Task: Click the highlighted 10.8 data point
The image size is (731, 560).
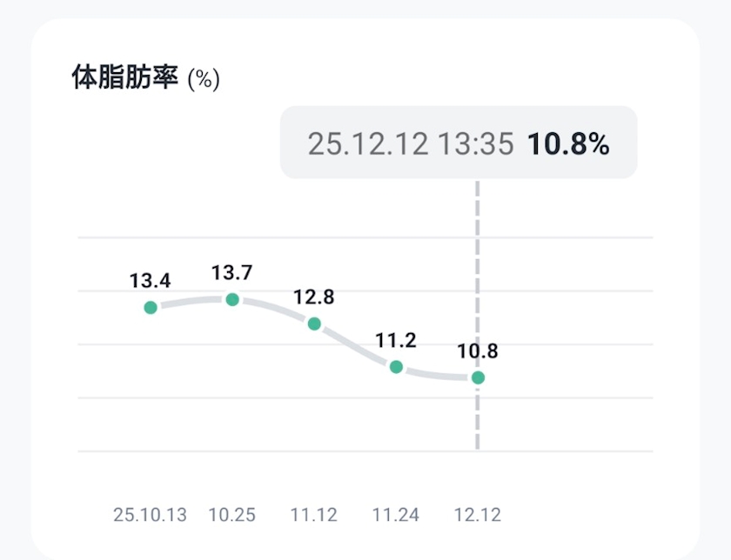Action: pos(478,377)
